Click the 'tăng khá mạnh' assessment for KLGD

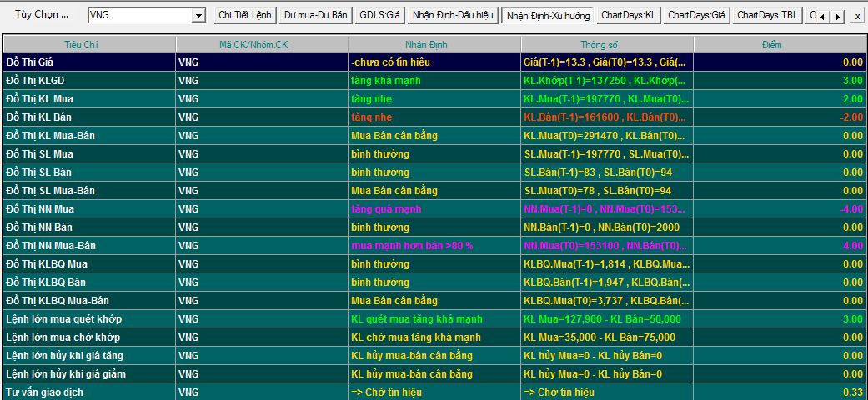pyautogui.click(x=434, y=81)
